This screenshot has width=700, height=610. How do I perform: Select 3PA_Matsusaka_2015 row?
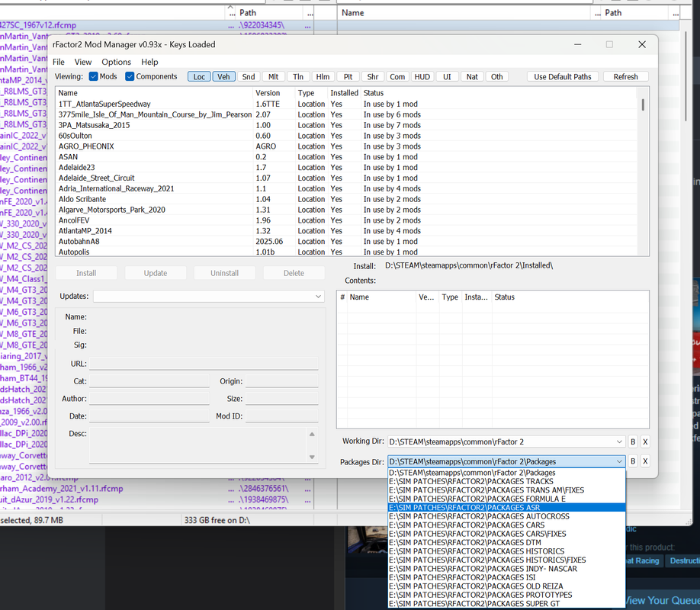[346, 125]
